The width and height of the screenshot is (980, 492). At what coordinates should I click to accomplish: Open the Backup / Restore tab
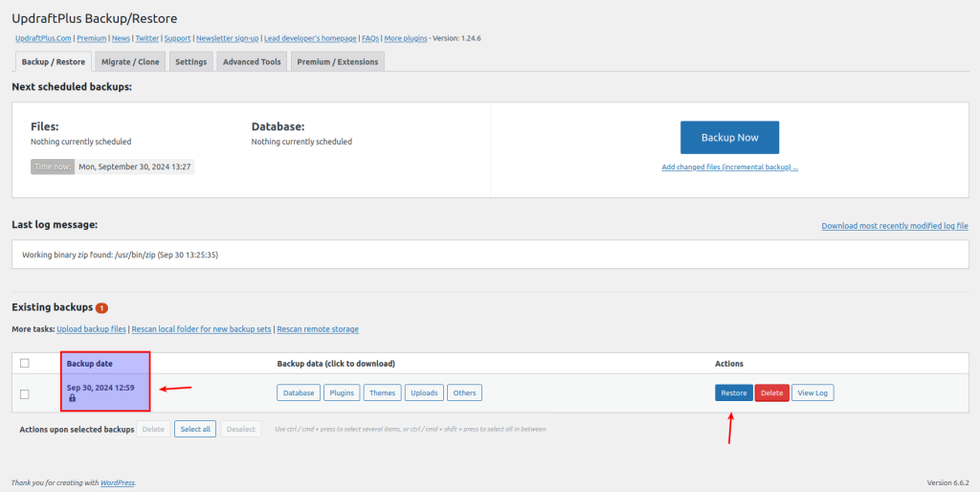54,62
